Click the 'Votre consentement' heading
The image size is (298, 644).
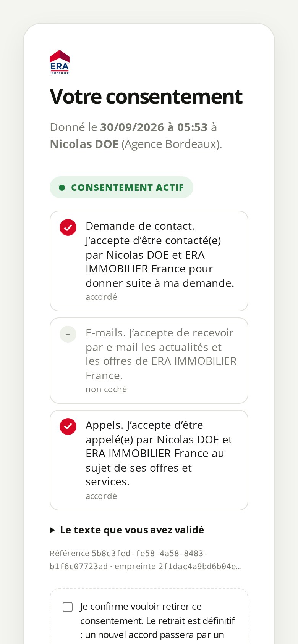coord(146,97)
